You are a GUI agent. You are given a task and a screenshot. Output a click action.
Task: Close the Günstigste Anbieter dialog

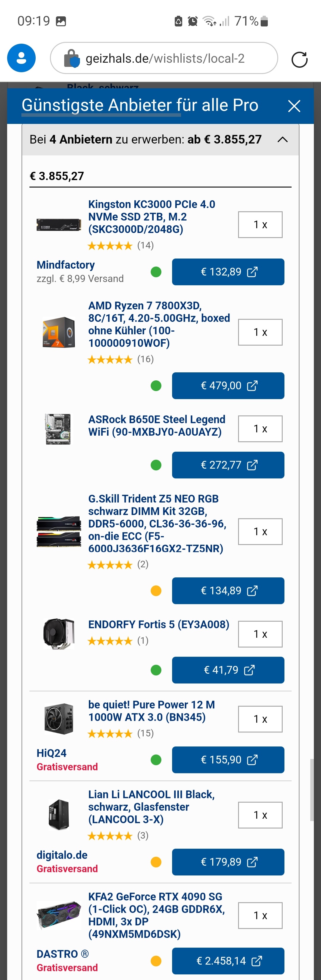tap(294, 106)
